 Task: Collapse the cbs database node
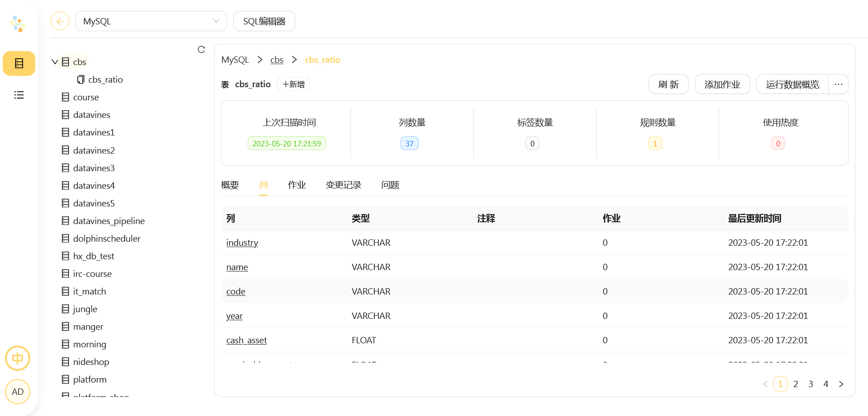pyautogui.click(x=55, y=62)
